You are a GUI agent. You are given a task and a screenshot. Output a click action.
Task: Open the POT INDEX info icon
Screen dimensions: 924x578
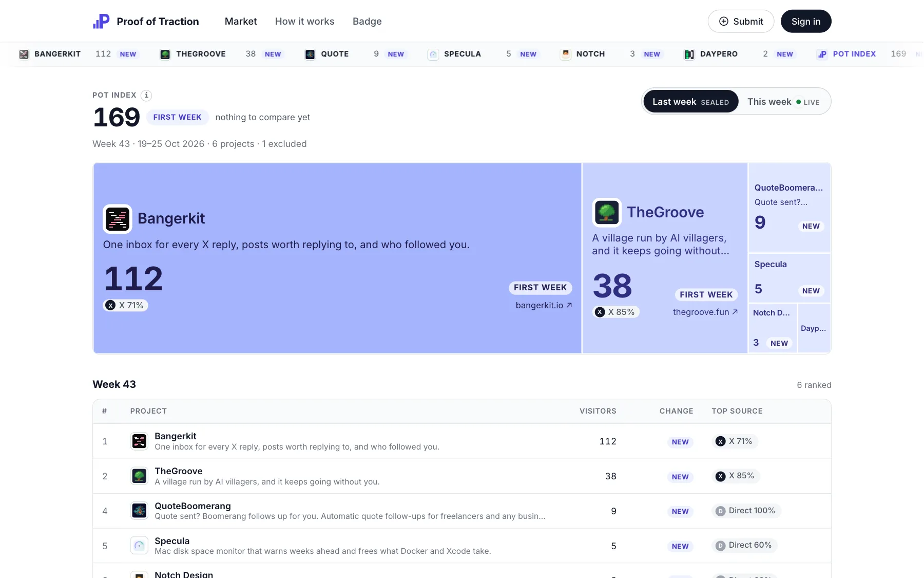click(146, 95)
